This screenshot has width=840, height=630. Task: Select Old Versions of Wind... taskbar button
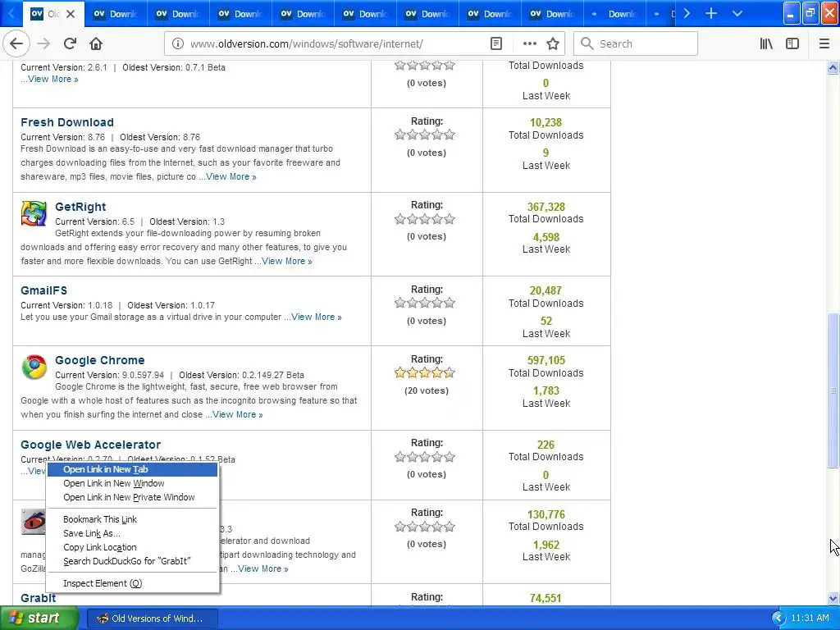[152, 619]
